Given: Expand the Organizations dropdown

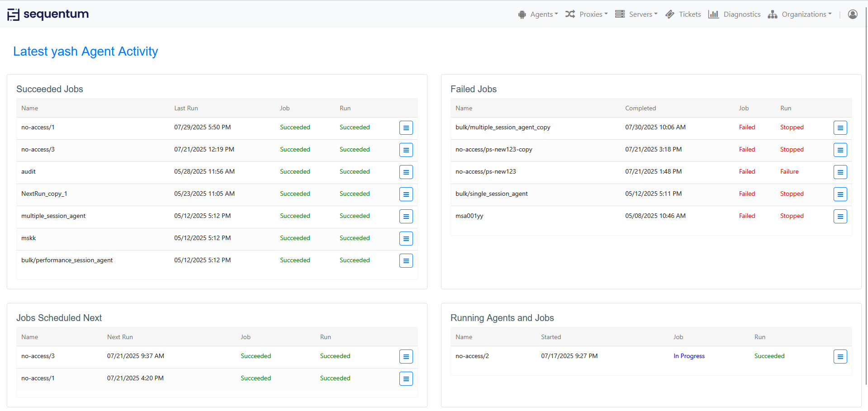Looking at the screenshot, I should [x=800, y=14].
